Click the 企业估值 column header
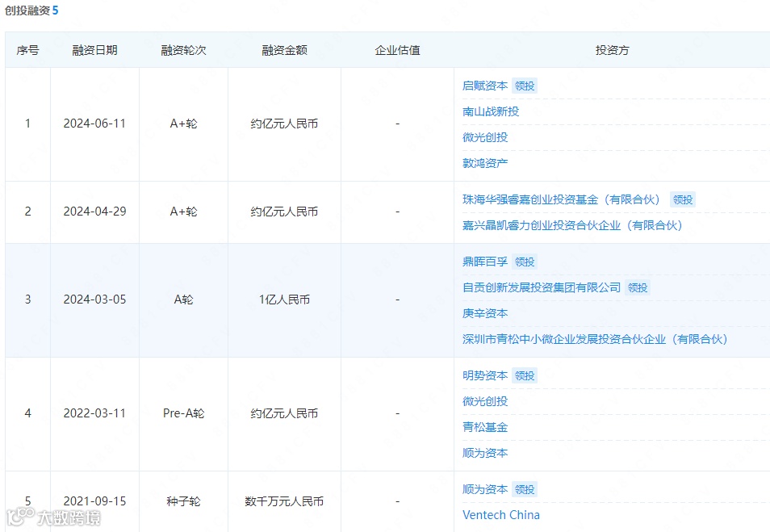This screenshot has width=770, height=532. 397,50
